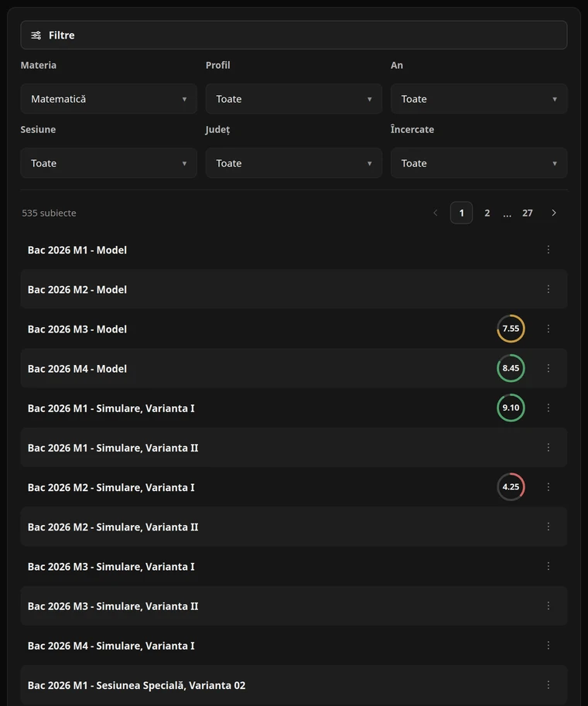Go to previous page with left arrow
This screenshot has width=588, height=706.
coord(436,213)
